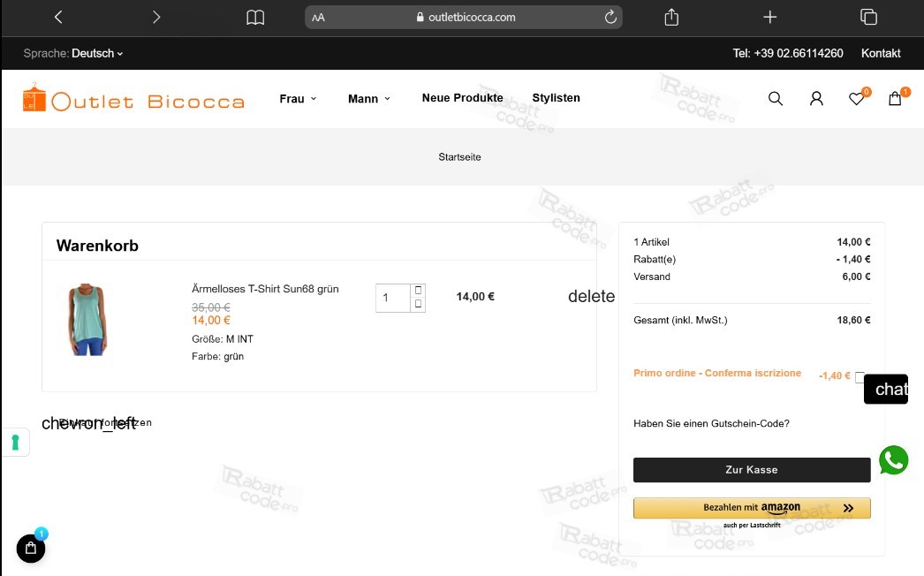Open the black chat widget
The height and width of the screenshot is (576, 924).
tap(886, 389)
